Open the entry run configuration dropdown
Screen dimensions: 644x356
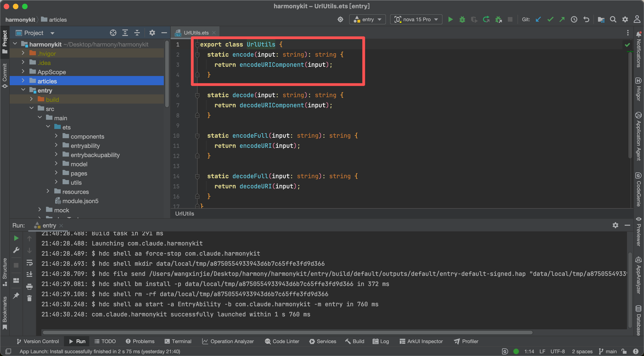coord(368,19)
